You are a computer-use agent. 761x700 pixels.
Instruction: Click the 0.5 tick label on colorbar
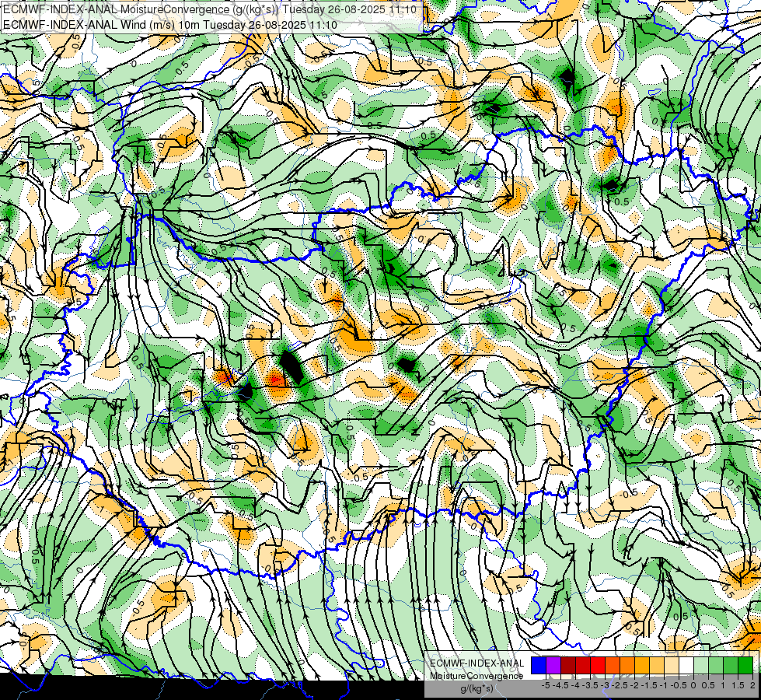[x=708, y=685]
